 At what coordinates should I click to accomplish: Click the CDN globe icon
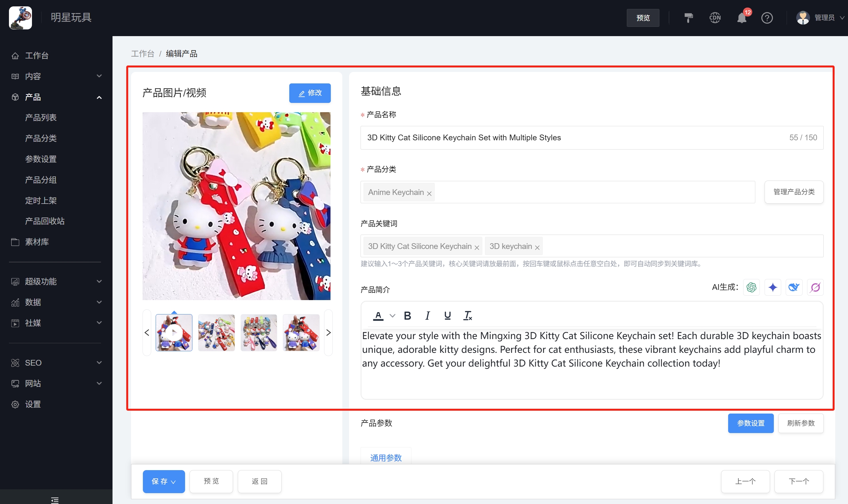[x=715, y=18]
